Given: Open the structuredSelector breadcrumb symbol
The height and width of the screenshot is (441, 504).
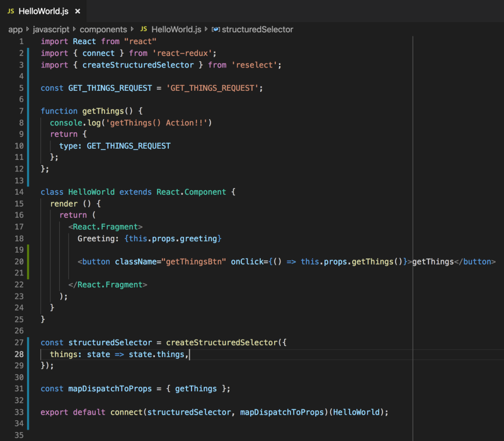Looking at the screenshot, I should [258, 30].
